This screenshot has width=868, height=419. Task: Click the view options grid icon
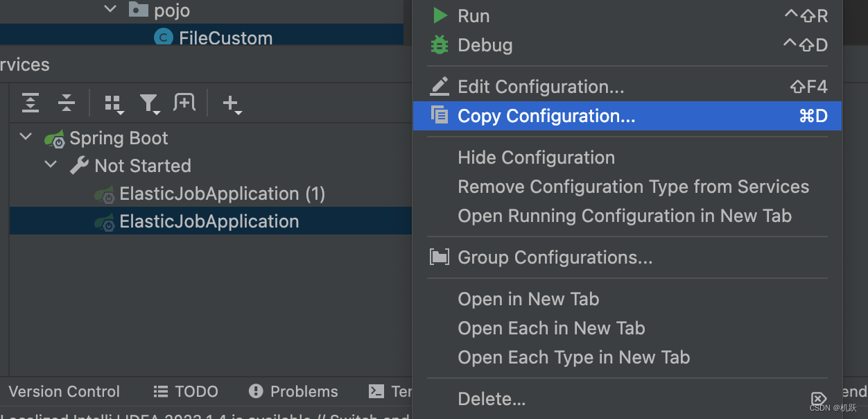[114, 103]
